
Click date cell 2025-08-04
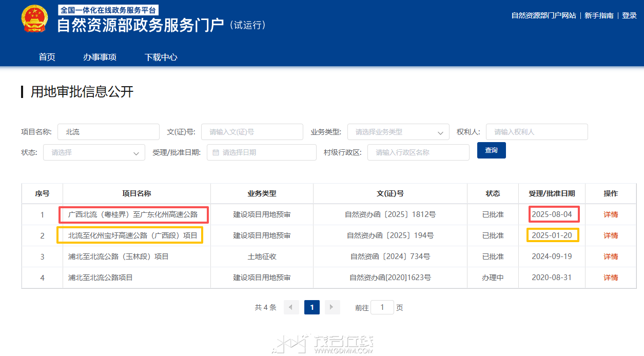tap(552, 214)
